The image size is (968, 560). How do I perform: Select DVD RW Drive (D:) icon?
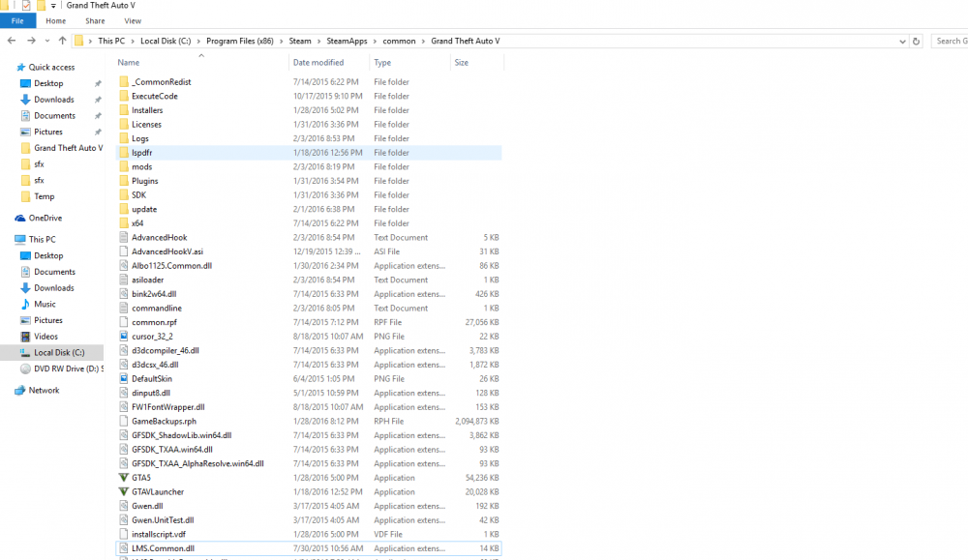tap(25, 368)
